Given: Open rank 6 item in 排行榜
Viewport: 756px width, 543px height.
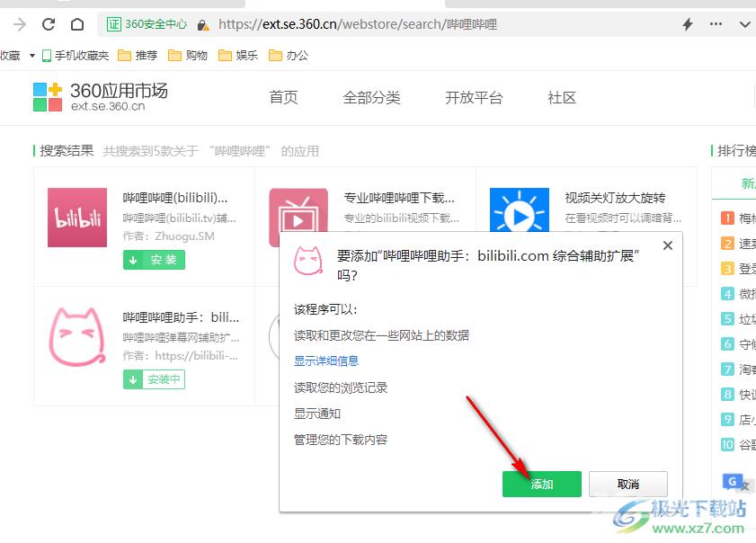Looking at the screenshot, I should [738, 343].
